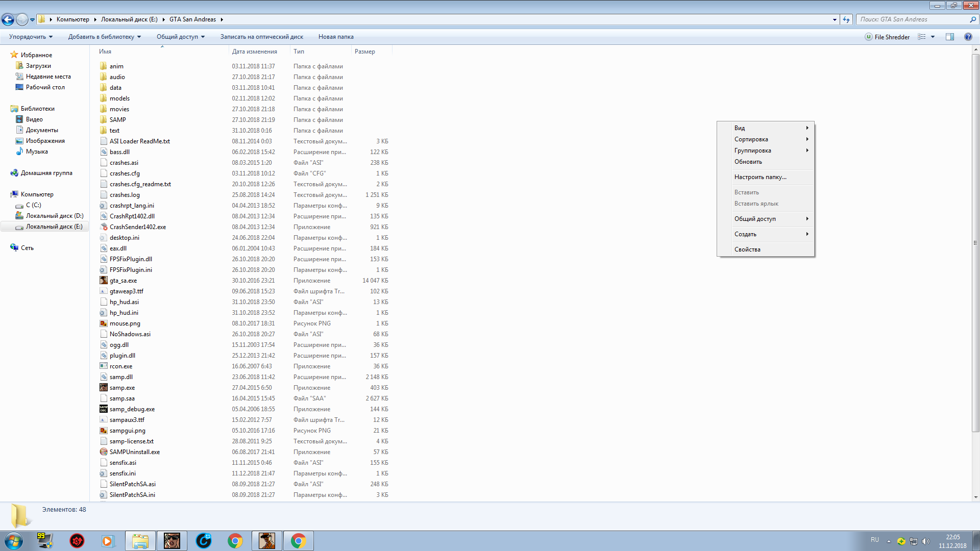Open Рабочий стол in the navigation pane
The image size is (980, 551).
45,87
